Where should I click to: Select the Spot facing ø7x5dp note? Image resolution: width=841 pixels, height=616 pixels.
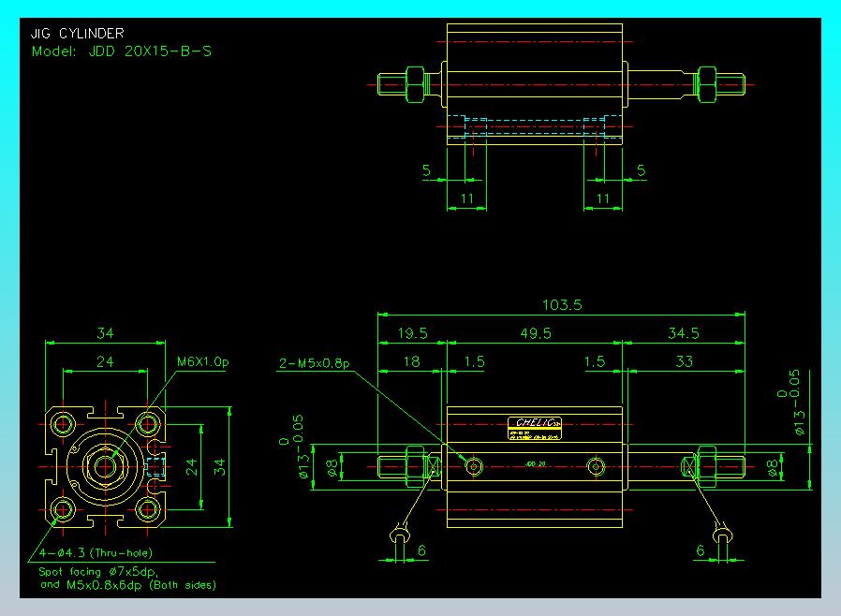coord(98,570)
